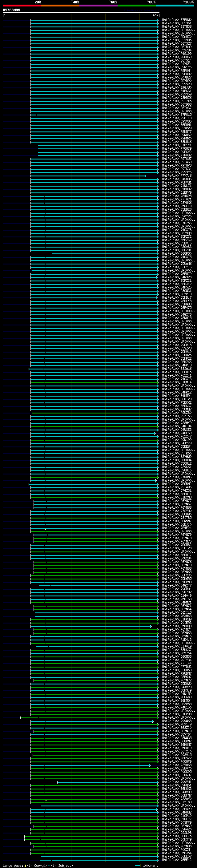Screen dimensions: 197x868
Task: Click hit UniRef100_Q08069
Action: [177, 57]
